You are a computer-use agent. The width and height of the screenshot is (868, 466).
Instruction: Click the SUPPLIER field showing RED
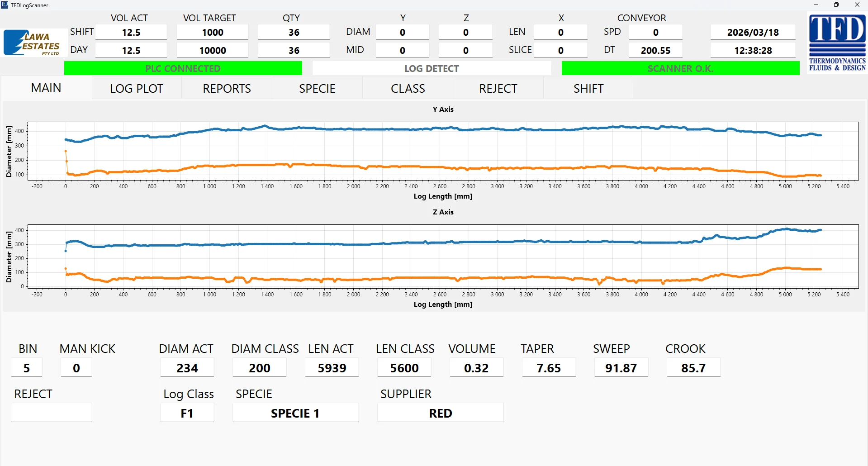(440, 413)
